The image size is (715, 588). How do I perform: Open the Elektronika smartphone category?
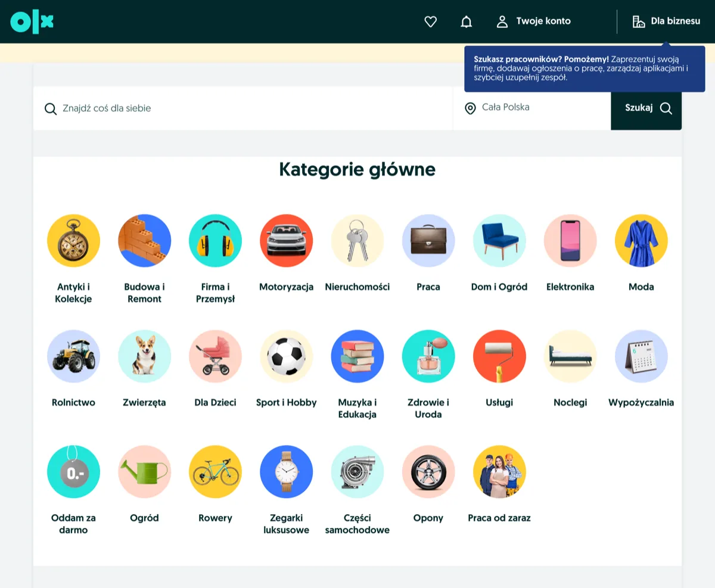570,241
